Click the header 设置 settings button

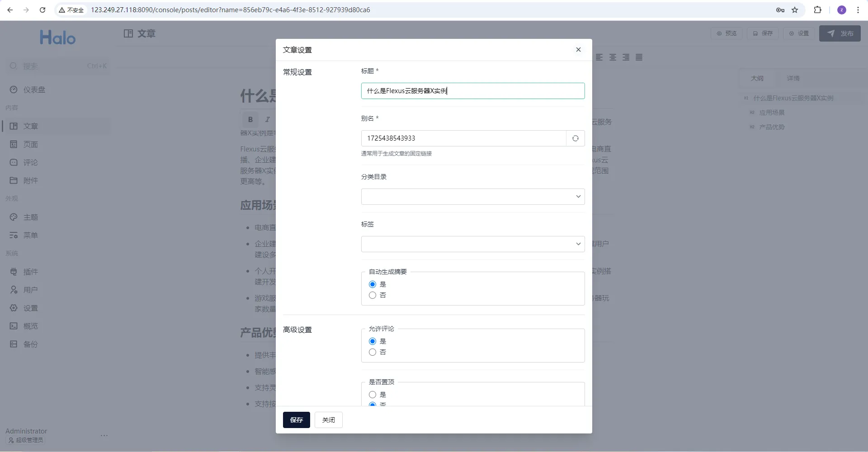pos(799,33)
